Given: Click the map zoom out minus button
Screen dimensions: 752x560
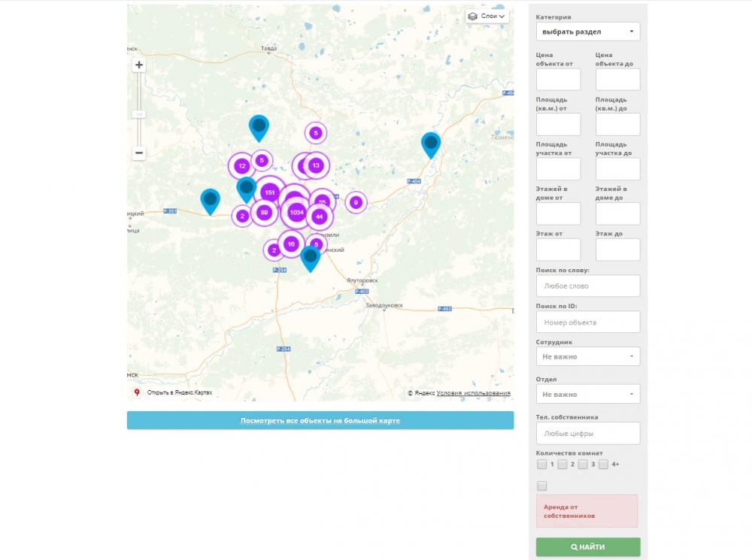Looking at the screenshot, I should coord(139,153).
